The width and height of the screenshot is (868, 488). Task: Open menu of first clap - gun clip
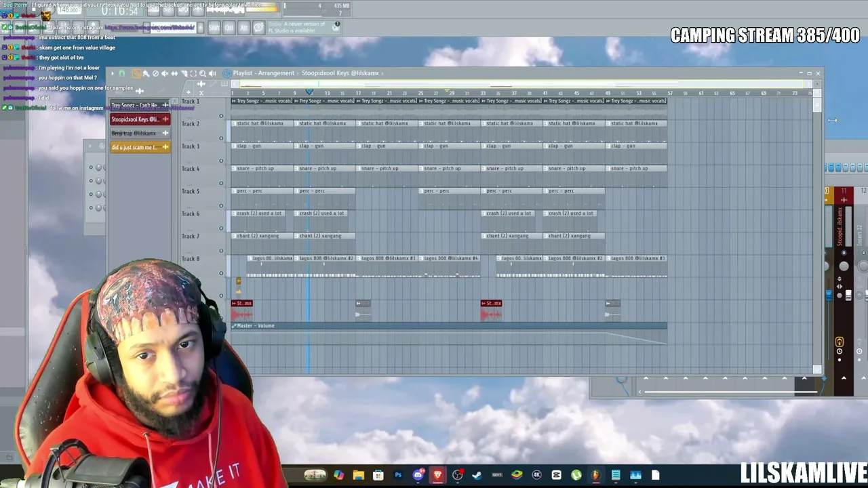pos(234,146)
